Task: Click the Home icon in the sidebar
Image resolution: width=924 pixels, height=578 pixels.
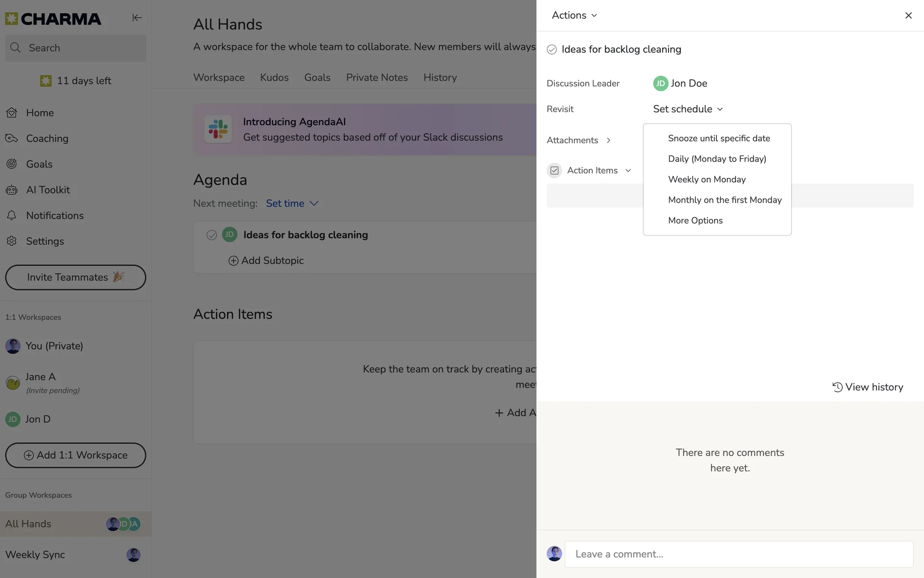Action: click(12, 113)
